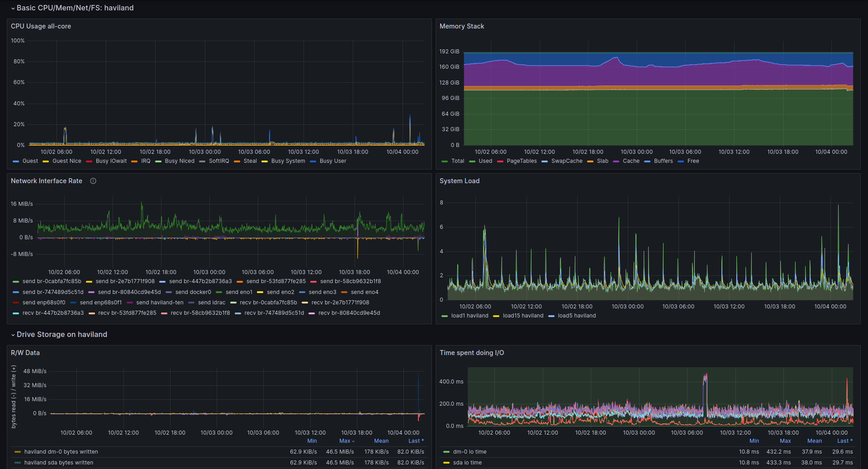Open Network Interface Rate info icon
Image resolution: width=868 pixels, height=469 pixels.
93,181
